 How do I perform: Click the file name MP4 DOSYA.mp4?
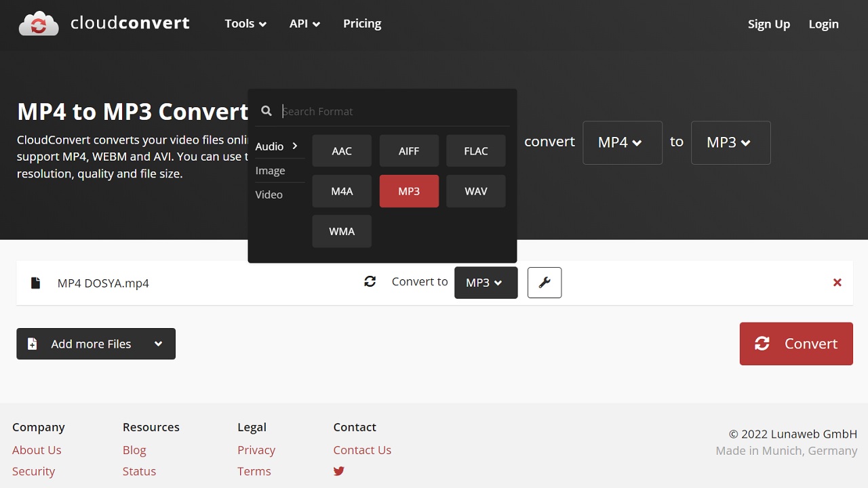tap(103, 283)
